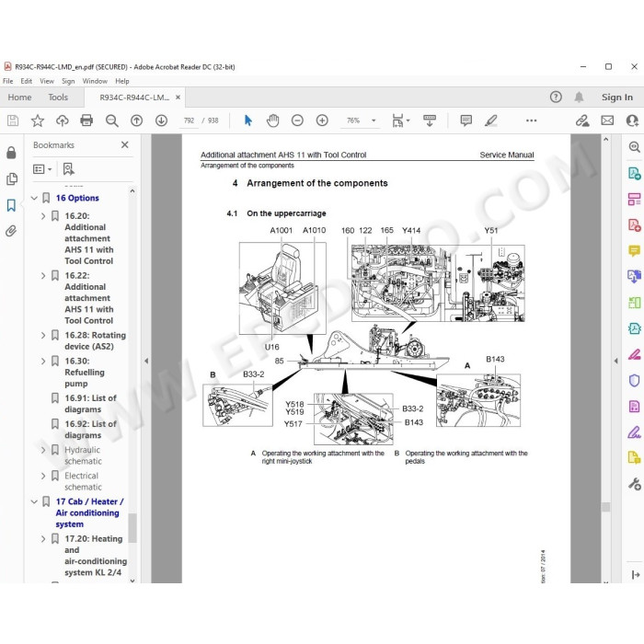Switch to the Home tab
This screenshot has height=644, width=644.
point(19,98)
